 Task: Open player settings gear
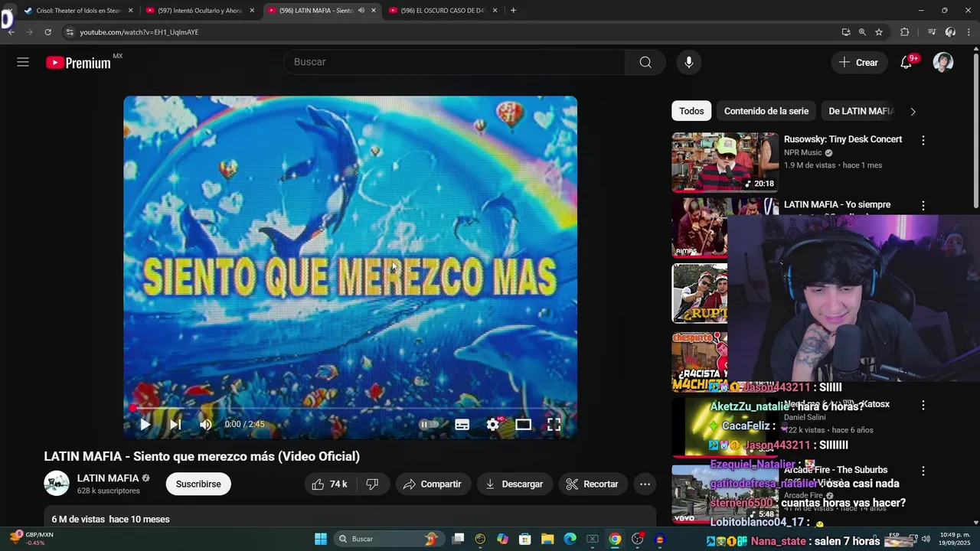pyautogui.click(x=493, y=424)
